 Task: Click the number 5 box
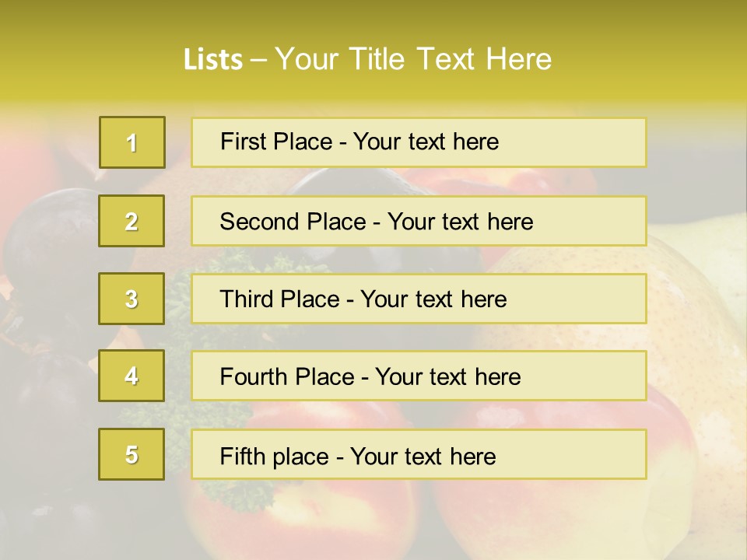(132, 454)
